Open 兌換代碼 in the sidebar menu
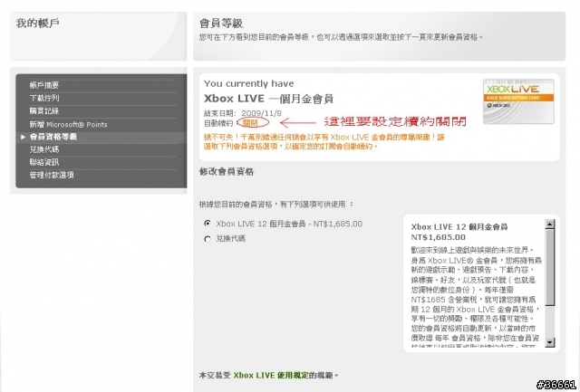Viewport: 580px width, 392px height. pos(44,149)
